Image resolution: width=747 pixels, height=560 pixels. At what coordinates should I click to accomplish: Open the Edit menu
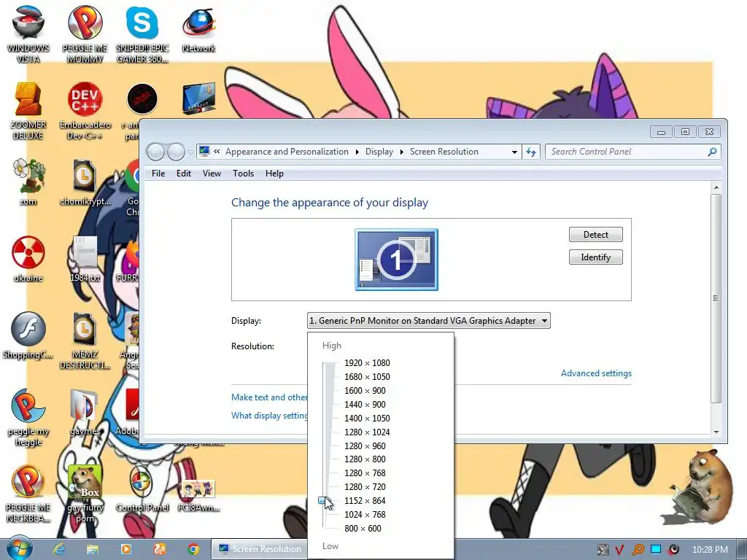[183, 174]
